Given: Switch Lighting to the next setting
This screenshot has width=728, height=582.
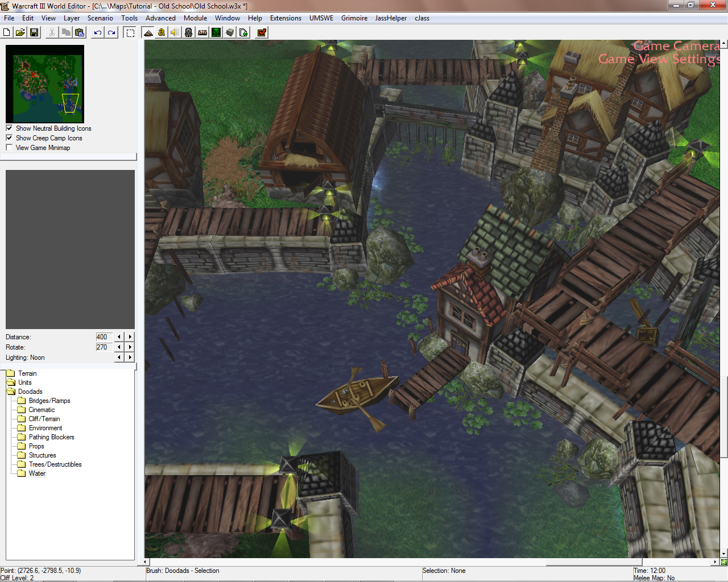Looking at the screenshot, I should (x=130, y=357).
